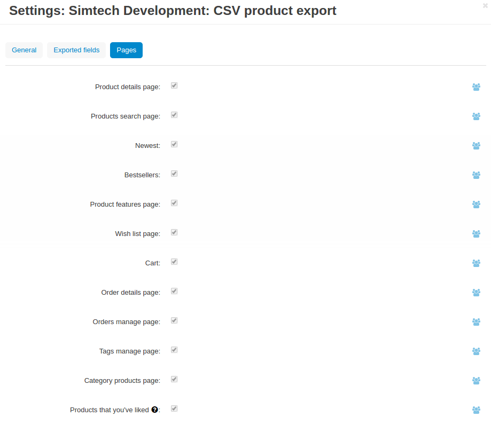Open the help tooltip for Products that you've liked

(x=155, y=410)
